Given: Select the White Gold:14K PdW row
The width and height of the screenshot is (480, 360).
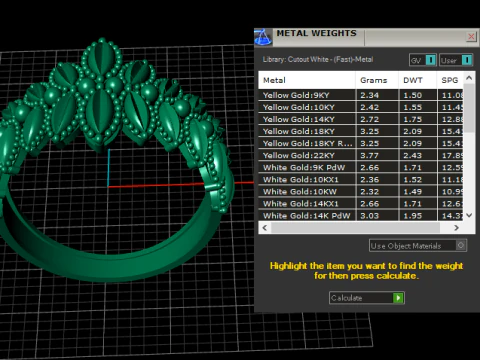Looking at the screenshot, I should click(x=361, y=215).
